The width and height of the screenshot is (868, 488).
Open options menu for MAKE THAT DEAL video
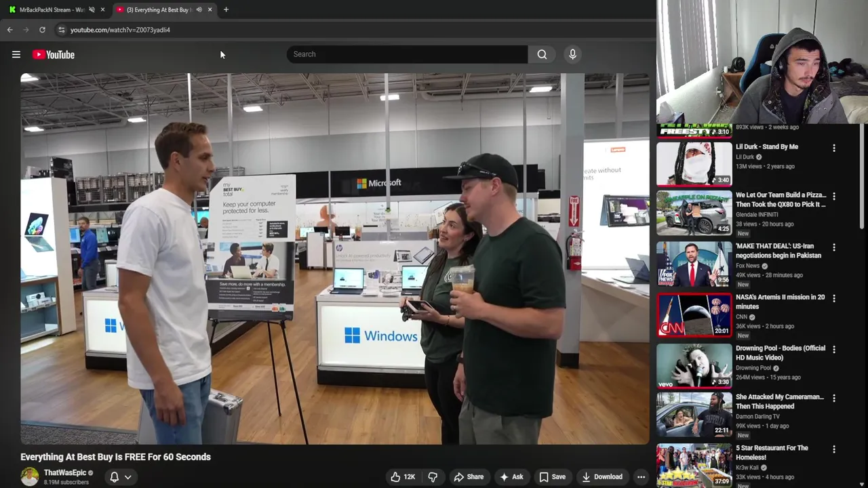tap(834, 247)
